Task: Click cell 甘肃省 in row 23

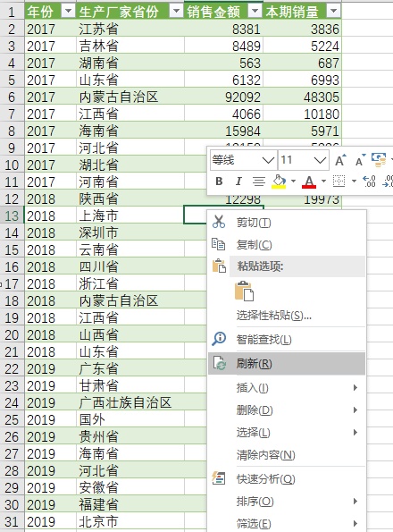Action: (130, 385)
